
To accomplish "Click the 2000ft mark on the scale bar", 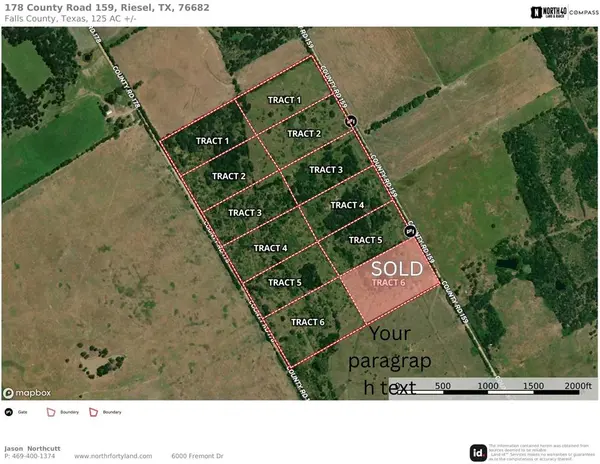I will 578,386.
